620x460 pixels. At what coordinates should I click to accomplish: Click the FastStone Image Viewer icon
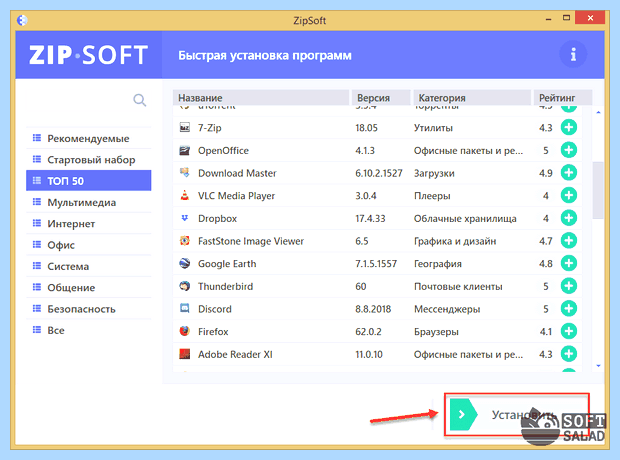point(185,240)
